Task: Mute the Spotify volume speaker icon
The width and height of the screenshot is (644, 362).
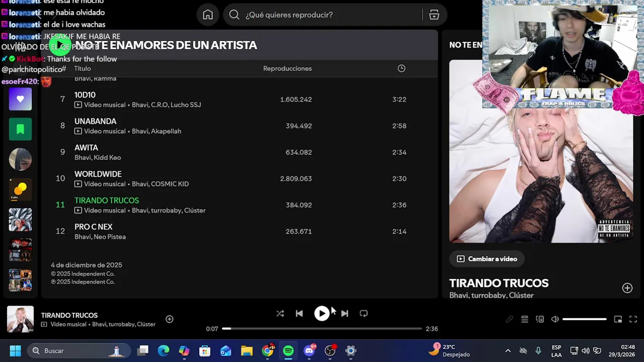Action: pyautogui.click(x=555, y=319)
